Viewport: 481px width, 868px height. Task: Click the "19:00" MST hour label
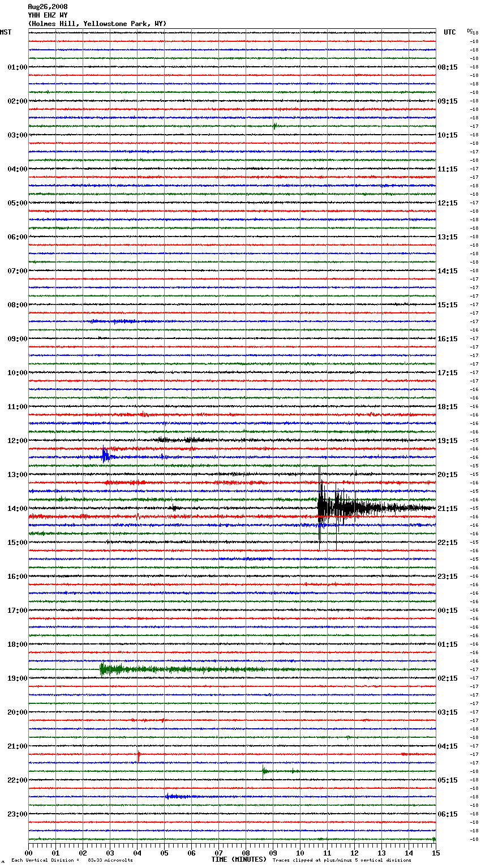tap(18, 678)
